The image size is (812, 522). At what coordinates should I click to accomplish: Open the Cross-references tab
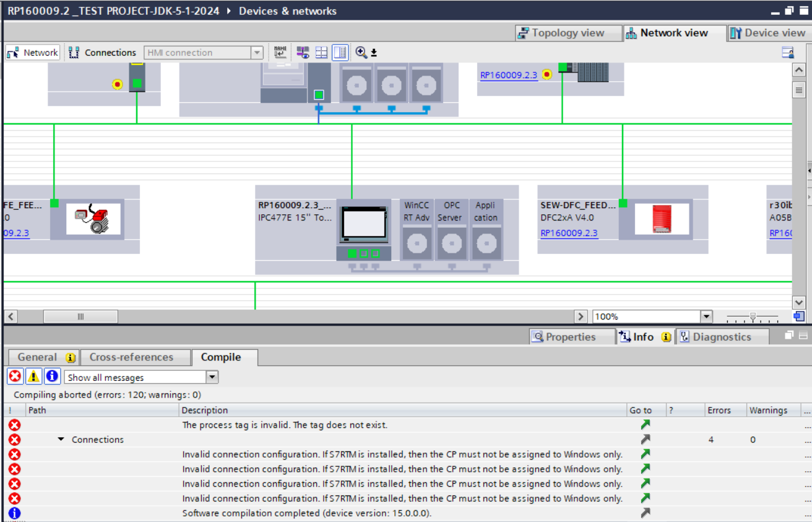[131, 357]
